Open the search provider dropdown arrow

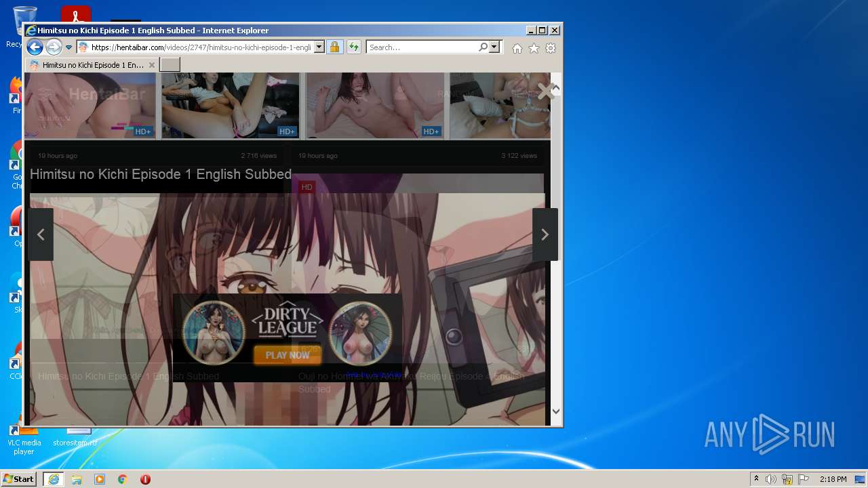click(494, 47)
